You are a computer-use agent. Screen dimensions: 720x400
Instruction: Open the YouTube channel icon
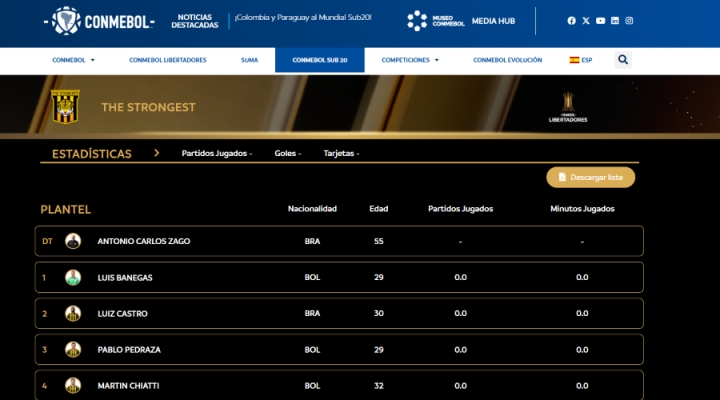pyautogui.click(x=600, y=21)
